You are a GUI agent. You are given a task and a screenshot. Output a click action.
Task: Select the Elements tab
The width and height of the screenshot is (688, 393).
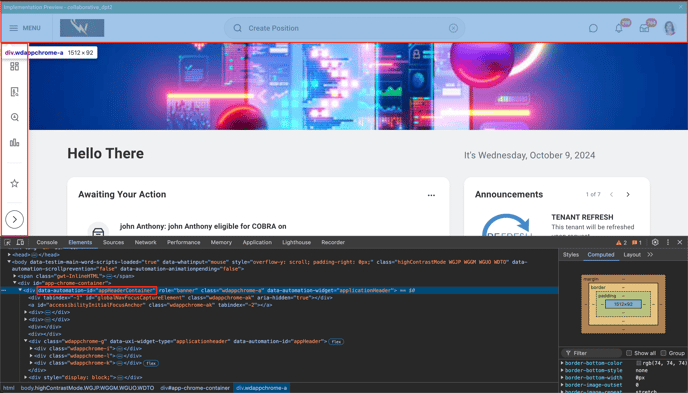(x=80, y=242)
